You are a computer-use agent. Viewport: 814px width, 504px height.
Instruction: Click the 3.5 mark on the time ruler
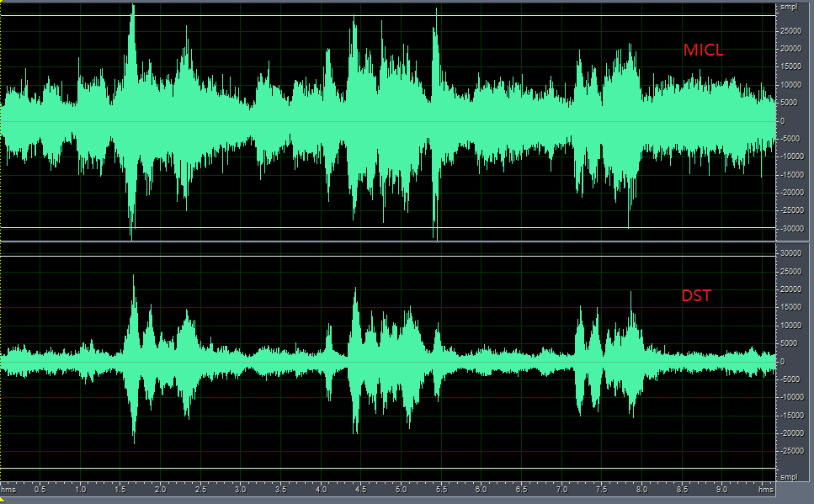[x=281, y=490]
